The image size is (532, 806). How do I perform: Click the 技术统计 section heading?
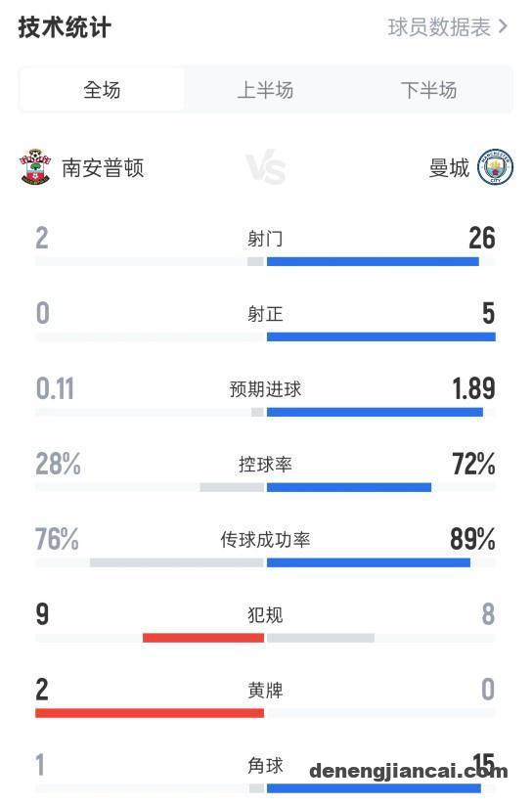[65, 27]
